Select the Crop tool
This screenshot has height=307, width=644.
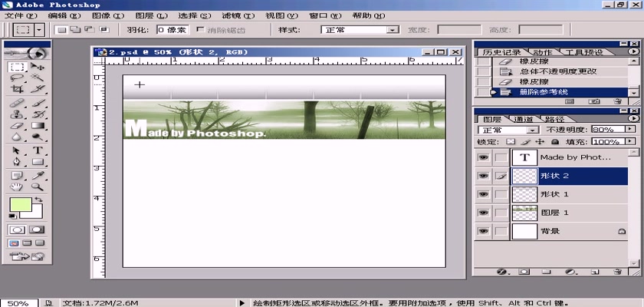point(17,89)
